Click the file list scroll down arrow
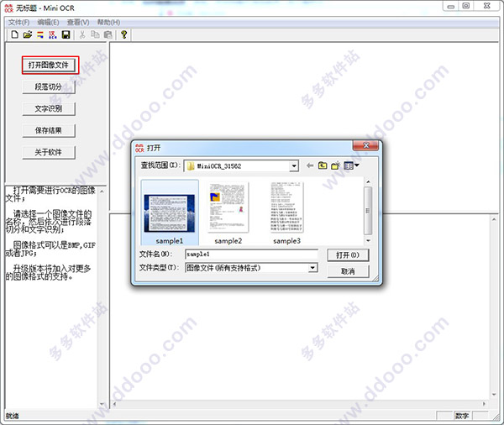The width and height of the screenshot is (504, 425). tap(368, 240)
